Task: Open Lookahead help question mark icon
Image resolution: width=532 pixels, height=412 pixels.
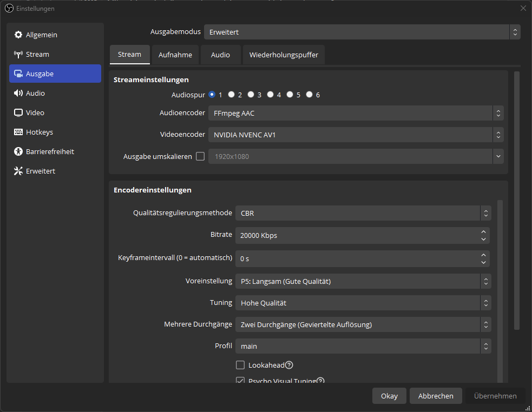Action: [x=289, y=365]
